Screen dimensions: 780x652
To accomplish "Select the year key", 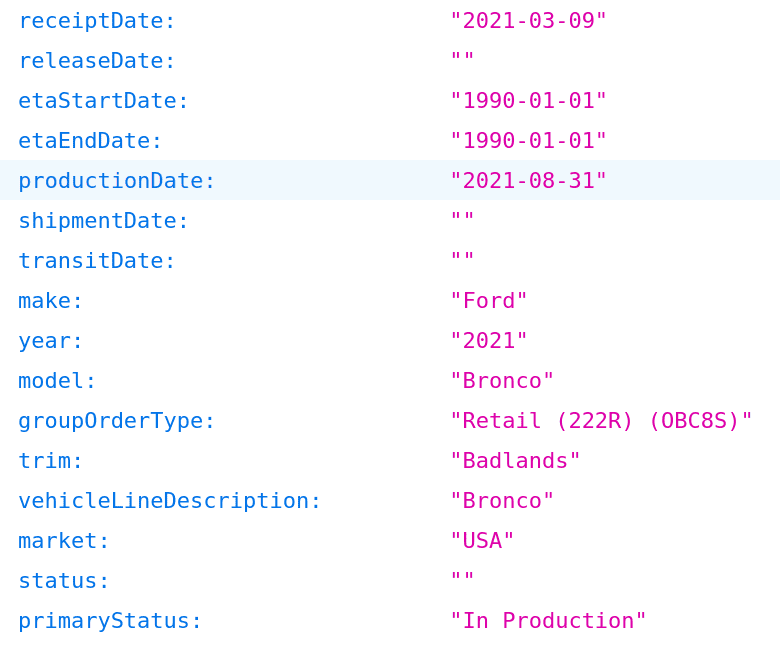I will [x=50, y=341].
